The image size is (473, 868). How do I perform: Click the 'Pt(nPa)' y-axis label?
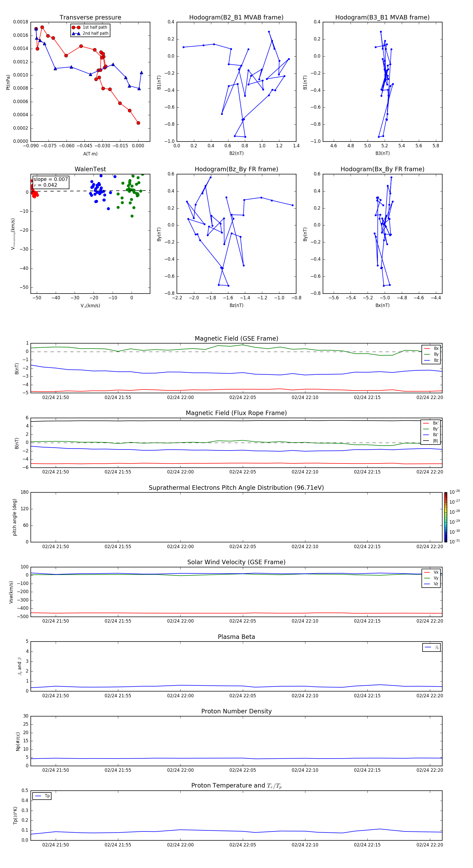[x=8, y=82]
